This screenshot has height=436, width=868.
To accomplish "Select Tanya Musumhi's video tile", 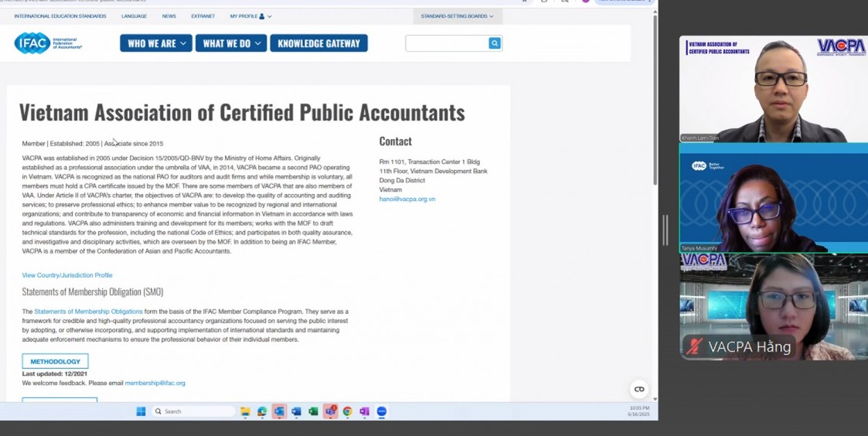I will (774, 198).
